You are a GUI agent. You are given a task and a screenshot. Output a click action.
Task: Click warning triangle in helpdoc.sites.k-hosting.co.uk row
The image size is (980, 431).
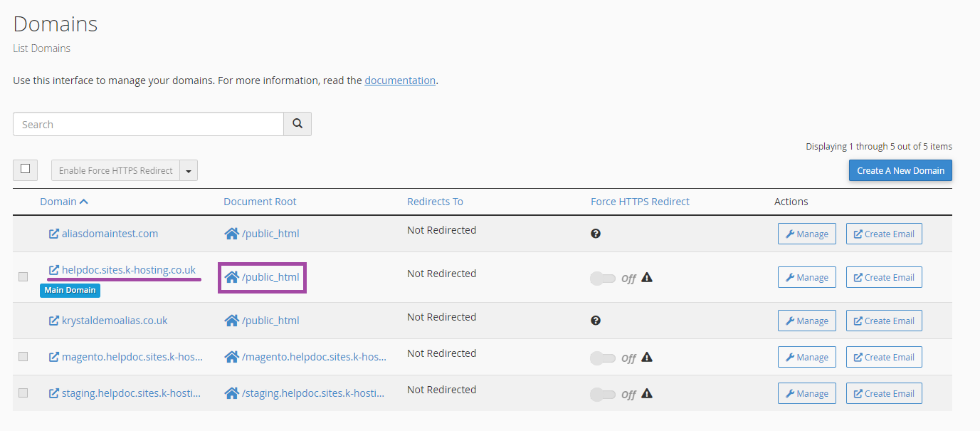click(x=647, y=277)
